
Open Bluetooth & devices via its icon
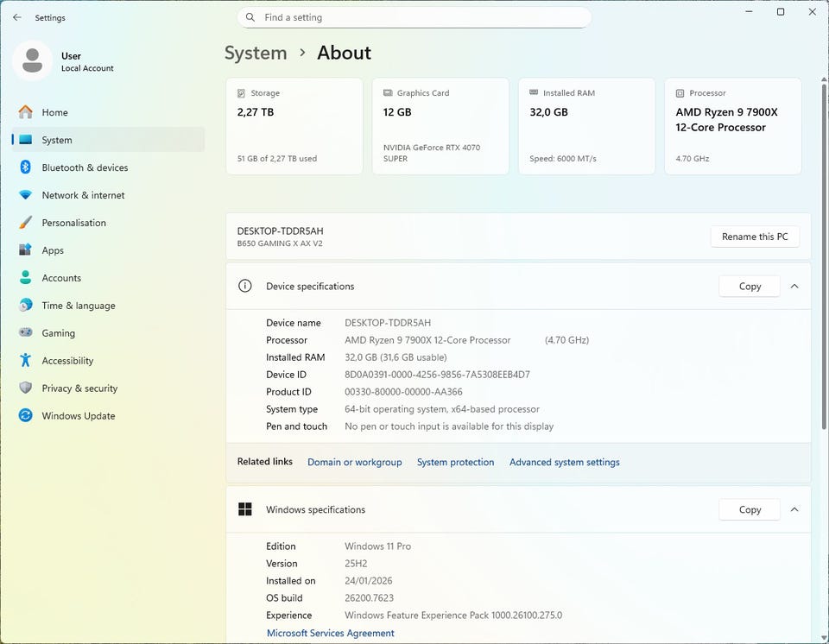(26, 167)
